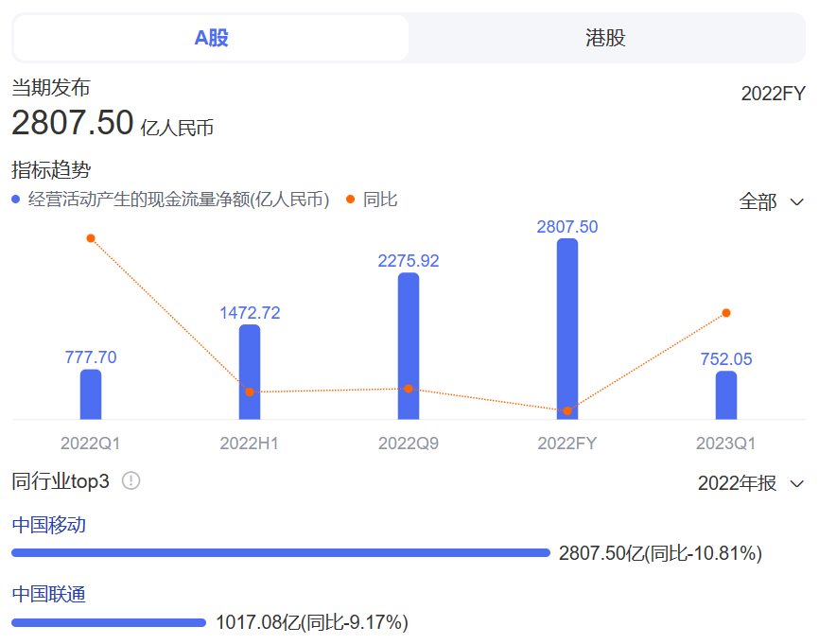Select the 2023Q1 bar of 752.05
The image size is (819, 644).
(x=726, y=395)
